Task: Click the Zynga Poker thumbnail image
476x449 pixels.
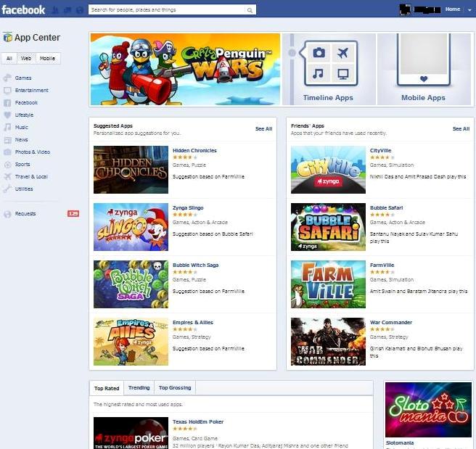Action: pyautogui.click(x=131, y=433)
